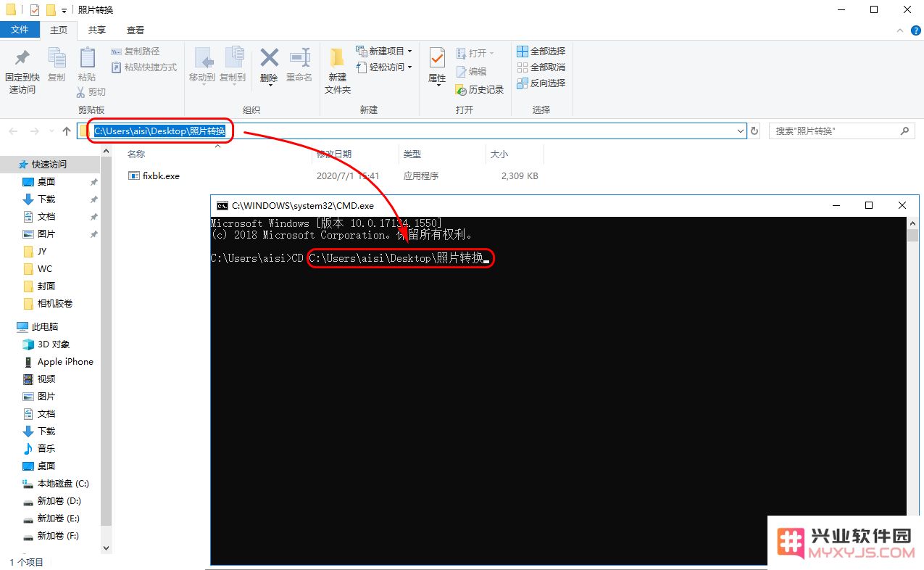Click 复制路径 in the clipboard group
924x570 pixels.
coord(136,51)
